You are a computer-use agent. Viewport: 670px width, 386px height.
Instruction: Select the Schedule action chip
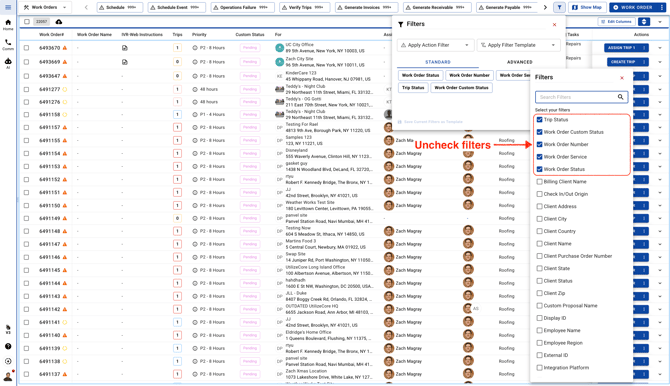[120, 7]
